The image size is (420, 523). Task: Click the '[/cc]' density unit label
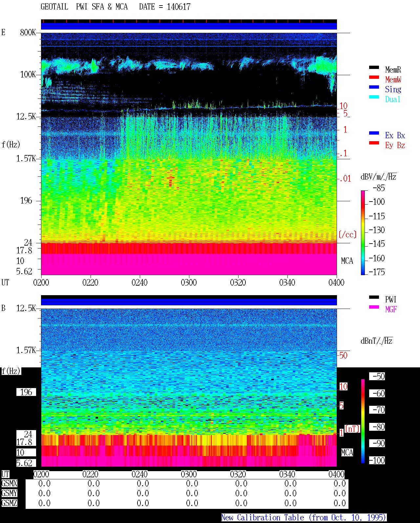click(x=347, y=234)
